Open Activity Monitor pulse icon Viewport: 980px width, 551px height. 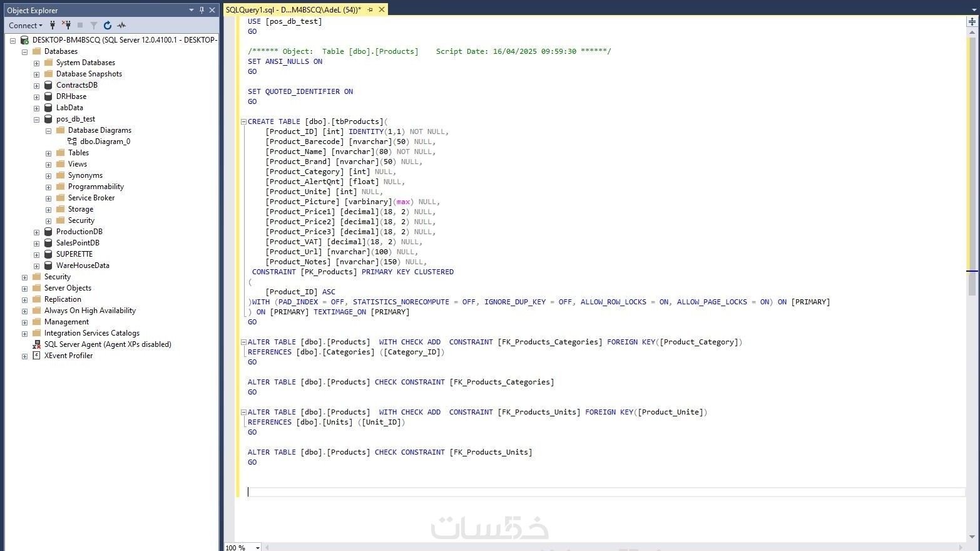click(121, 26)
